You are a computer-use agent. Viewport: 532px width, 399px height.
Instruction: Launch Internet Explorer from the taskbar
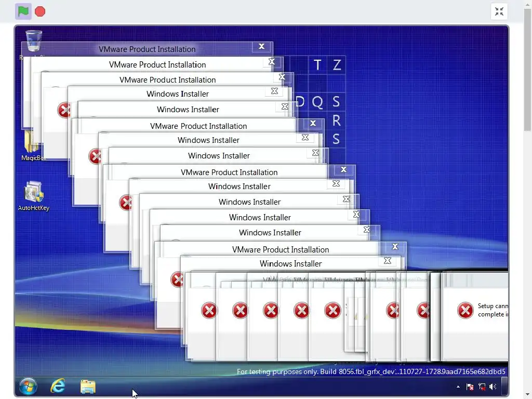pyautogui.click(x=58, y=386)
